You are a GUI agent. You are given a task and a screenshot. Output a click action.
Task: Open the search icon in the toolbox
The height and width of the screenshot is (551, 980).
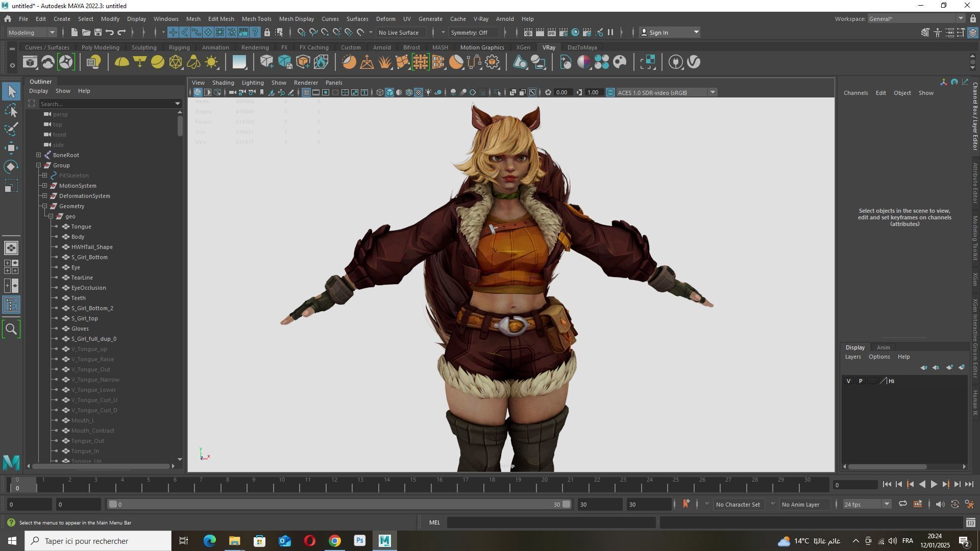(11, 329)
